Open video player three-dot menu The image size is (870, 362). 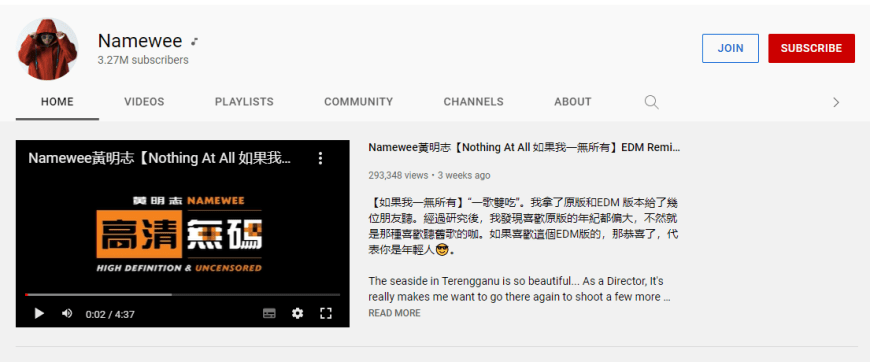(320, 158)
